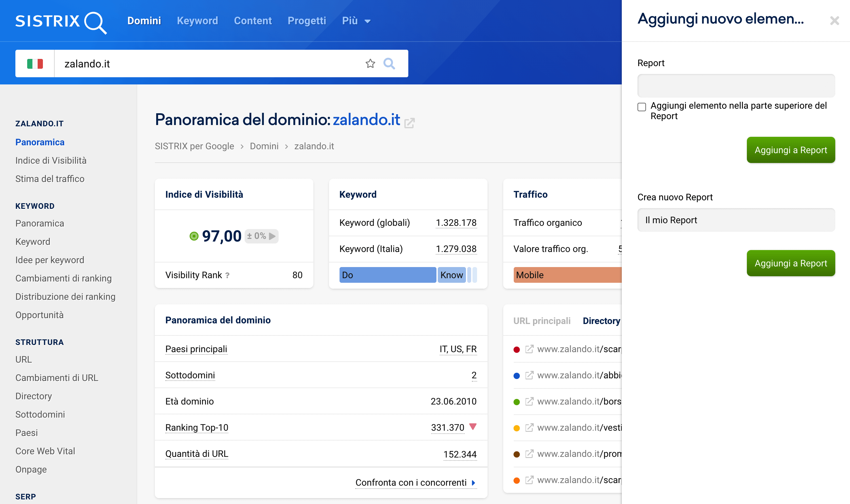Open external link icon for last www.zalando.it/scar URL
The width and height of the screenshot is (850, 504).
pos(529,480)
